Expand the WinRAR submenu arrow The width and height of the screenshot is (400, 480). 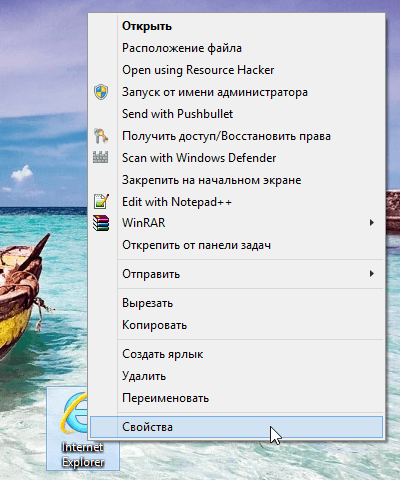tap(372, 223)
